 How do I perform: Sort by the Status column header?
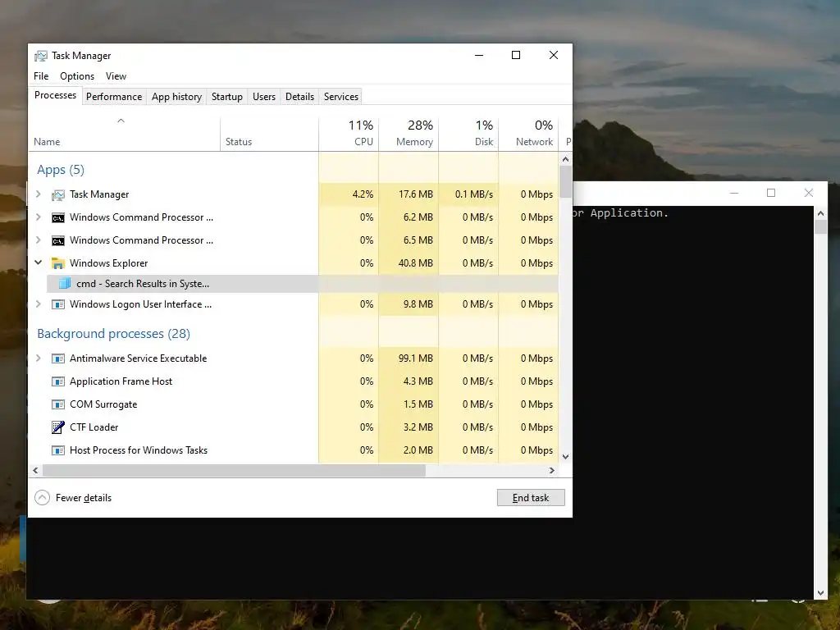click(269, 134)
